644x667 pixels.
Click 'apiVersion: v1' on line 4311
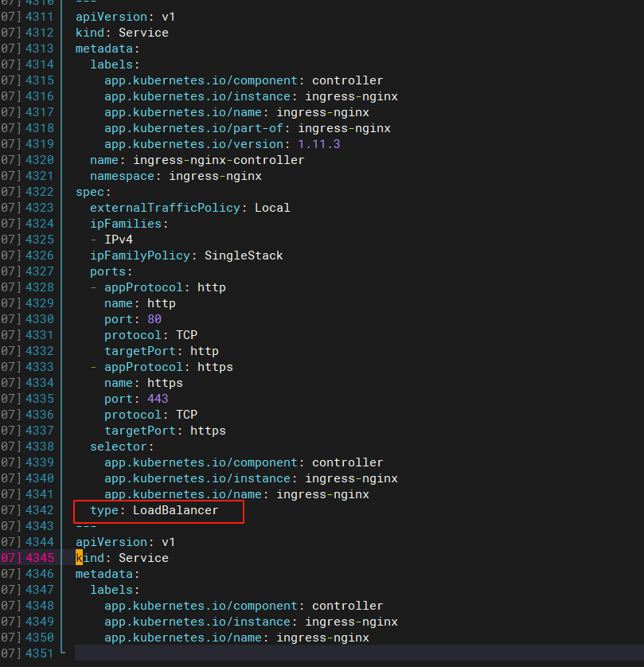point(125,17)
